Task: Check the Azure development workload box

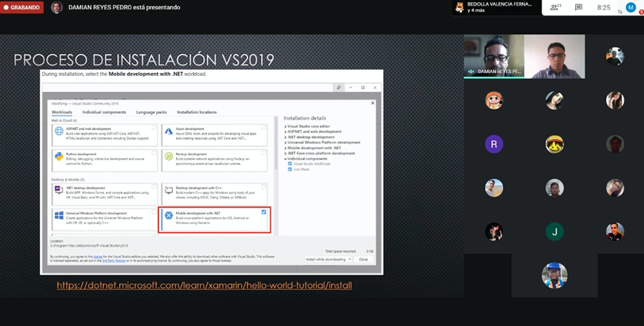Action: pyautogui.click(x=264, y=127)
